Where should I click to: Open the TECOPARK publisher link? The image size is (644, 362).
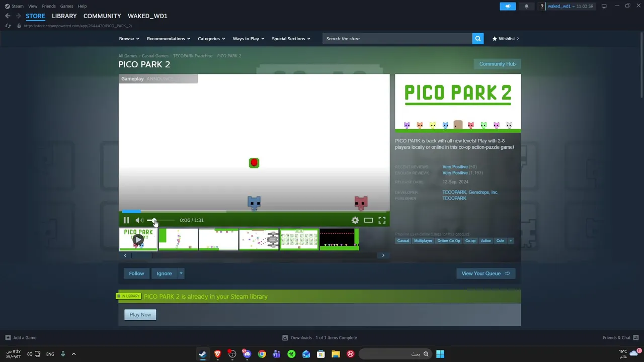[454, 198]
